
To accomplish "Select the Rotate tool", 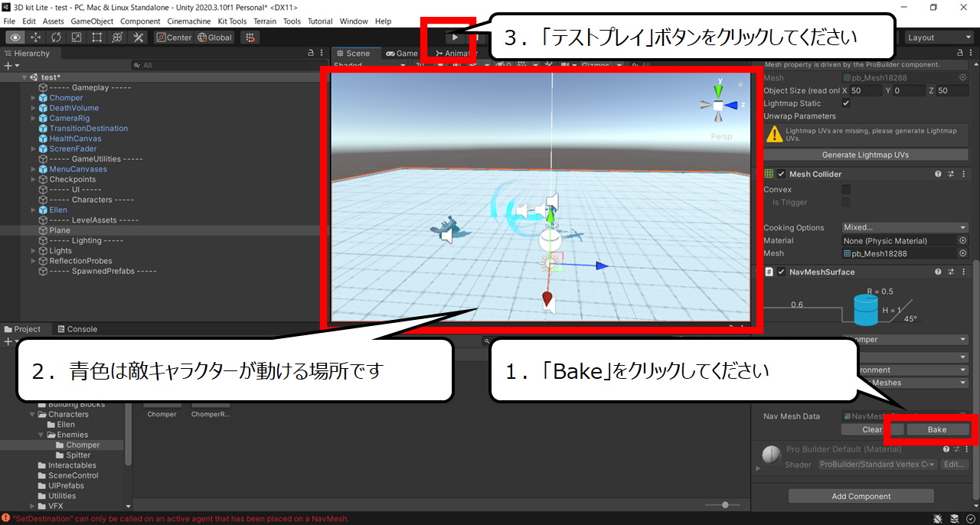I will coord(57,37).
